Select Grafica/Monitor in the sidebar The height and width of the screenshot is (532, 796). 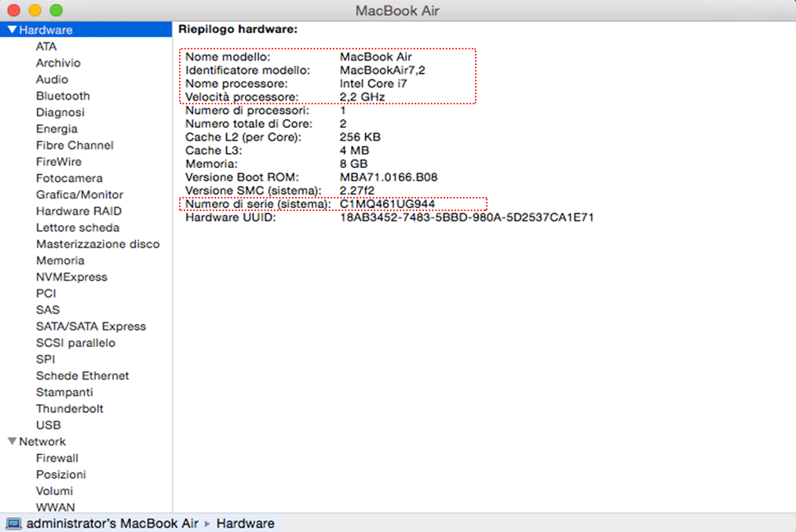[79, 195]
